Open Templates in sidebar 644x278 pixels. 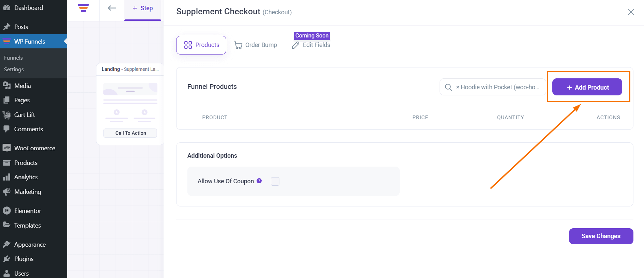pos(28,225)
